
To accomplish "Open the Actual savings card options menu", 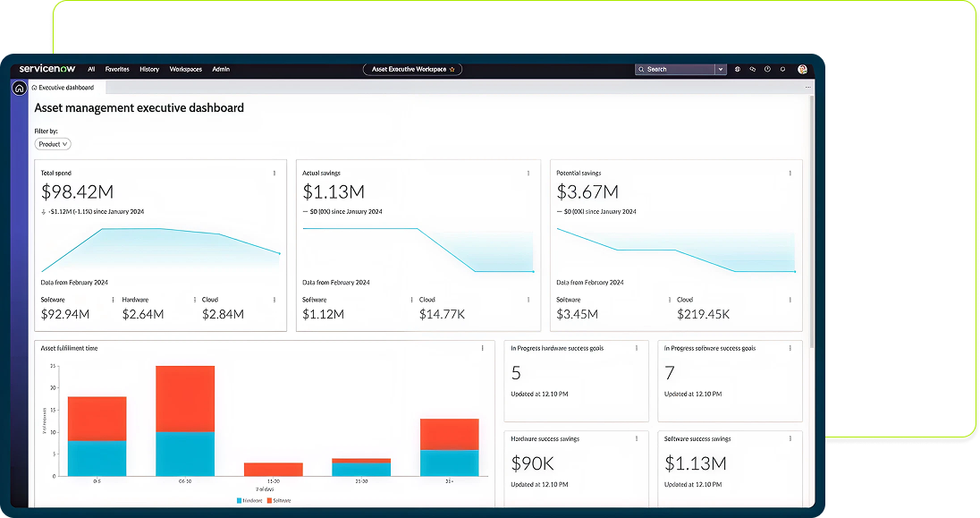I will tap(529, 173).
